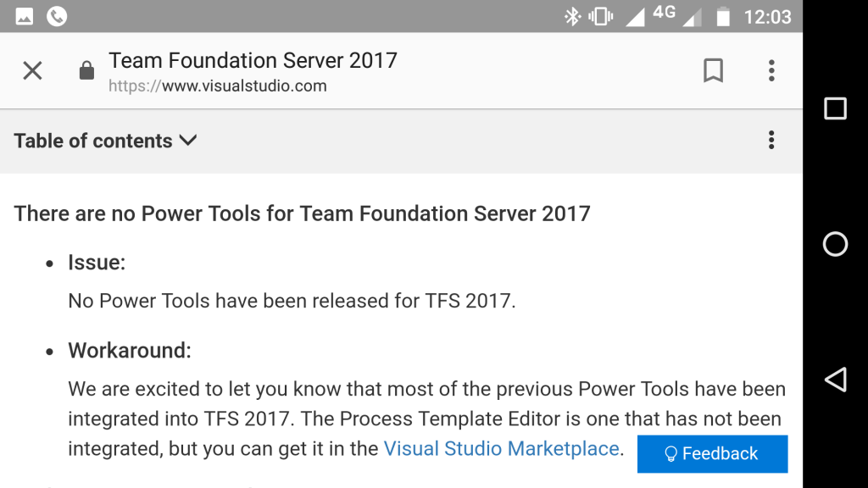Tap the secure padlock icon

coord(87,70)
